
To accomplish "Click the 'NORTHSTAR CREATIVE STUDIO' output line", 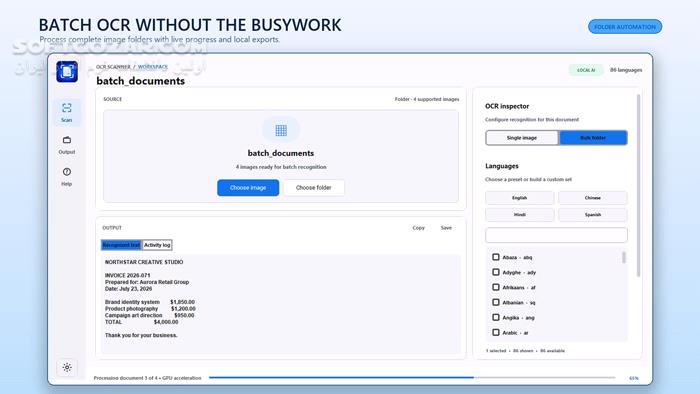I will coord(144,262).
